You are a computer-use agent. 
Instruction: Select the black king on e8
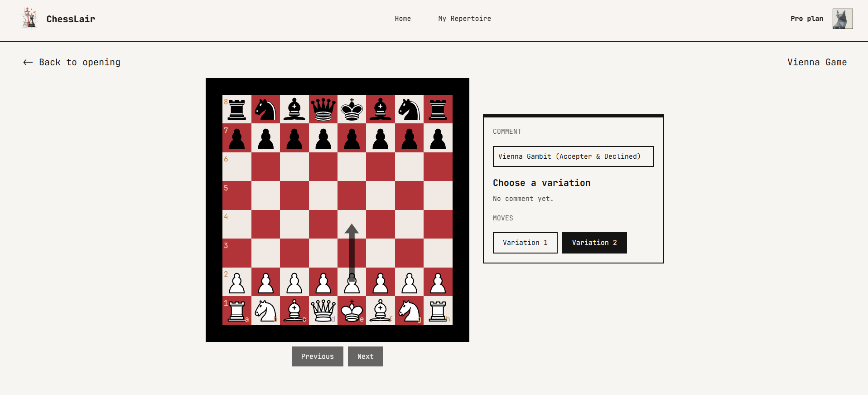pyautogui.click(x=352, y=109)
